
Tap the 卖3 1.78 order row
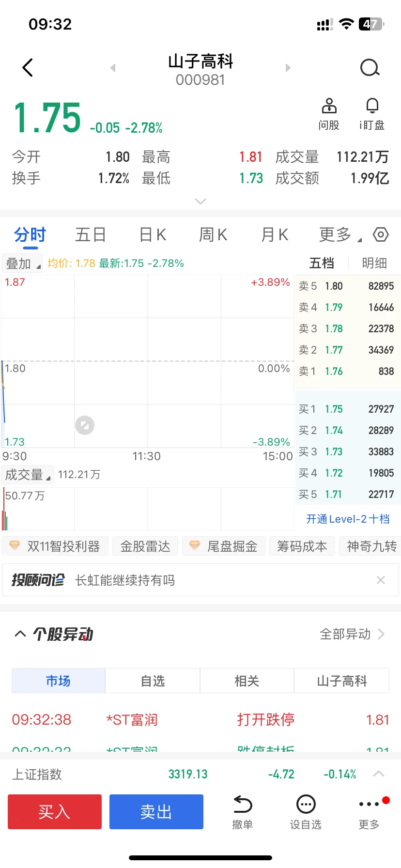point(348,329)
